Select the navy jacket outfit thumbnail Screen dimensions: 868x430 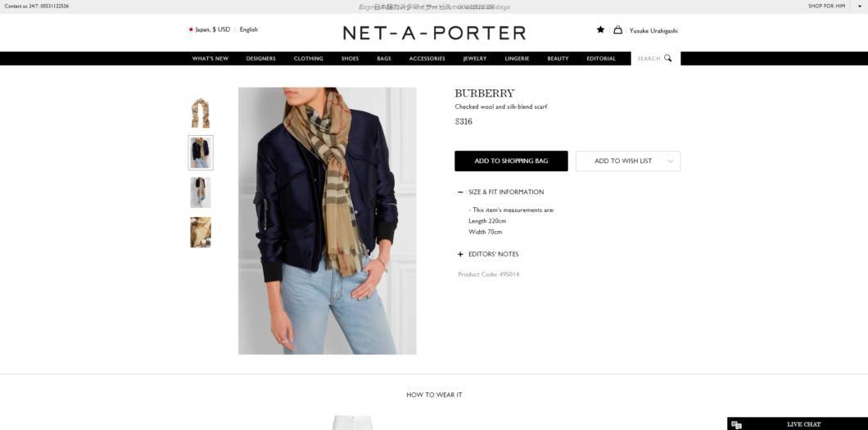[x=201, y=152]
